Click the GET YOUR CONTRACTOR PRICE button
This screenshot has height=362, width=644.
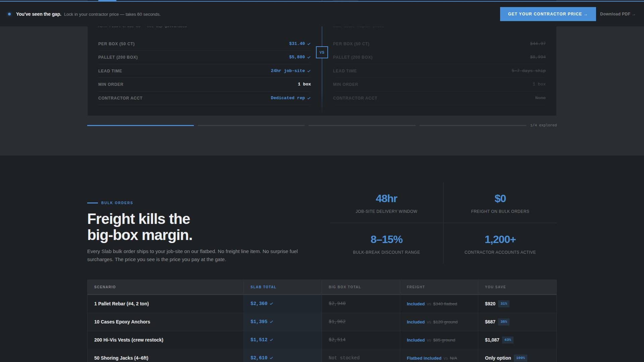[548, 14]
